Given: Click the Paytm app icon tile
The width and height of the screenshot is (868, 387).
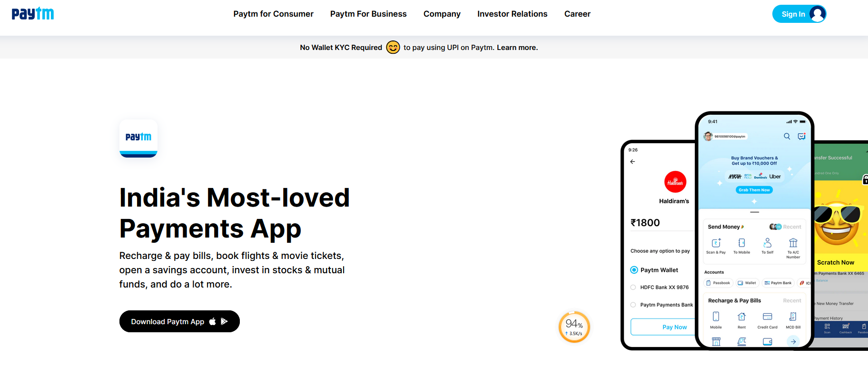Looking at the screenshot, I should (138, 139).
